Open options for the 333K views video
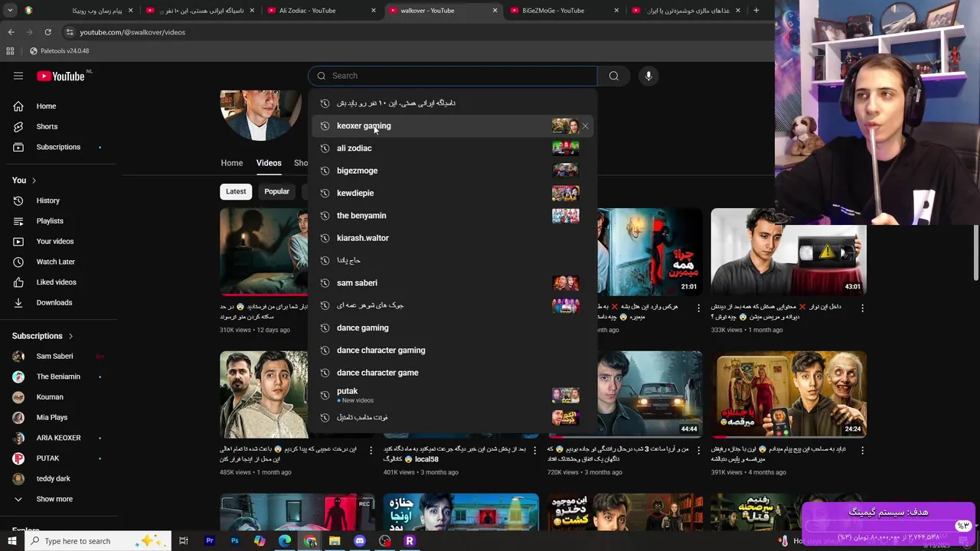980x551 pixels. tap(863, 308)
